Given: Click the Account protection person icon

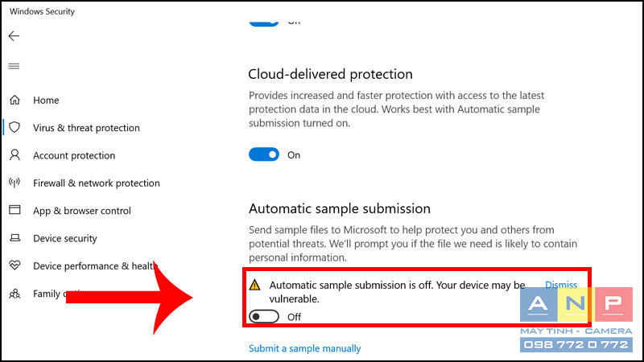Looking at the screenshot, I should point(14,154).
